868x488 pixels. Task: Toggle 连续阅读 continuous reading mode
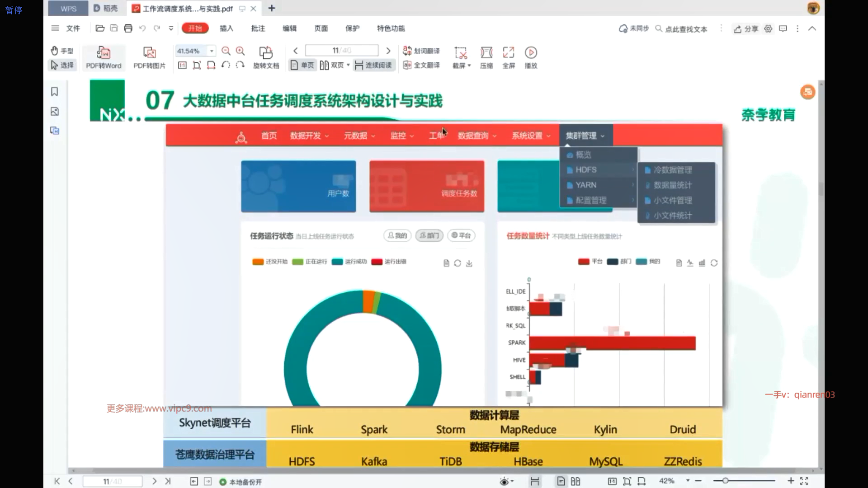(x=373, y=66)
